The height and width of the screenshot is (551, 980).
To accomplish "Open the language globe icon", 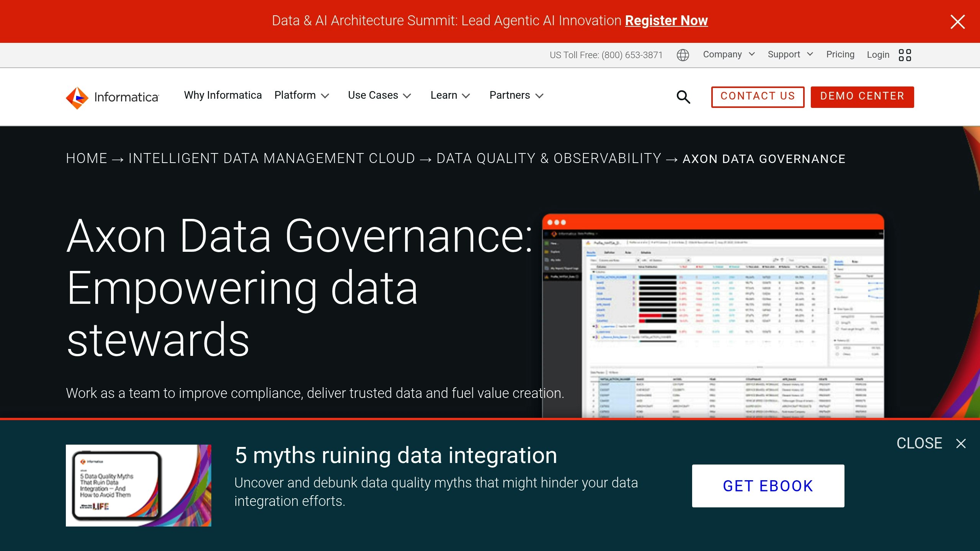I will coord(683,55).
